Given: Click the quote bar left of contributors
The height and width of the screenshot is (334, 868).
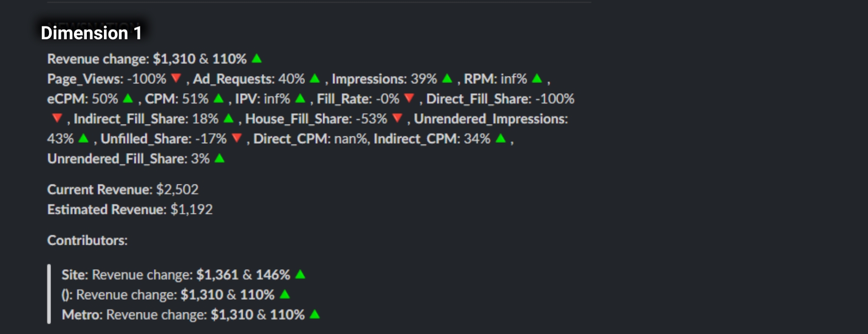Looking at the screenshot, I should (x=49, y=294).
